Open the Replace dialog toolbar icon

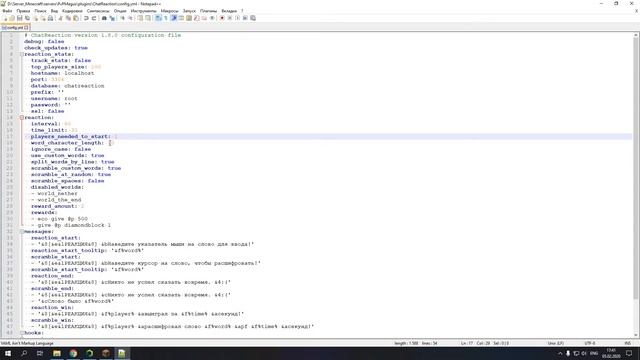click(x=112, y=18)
